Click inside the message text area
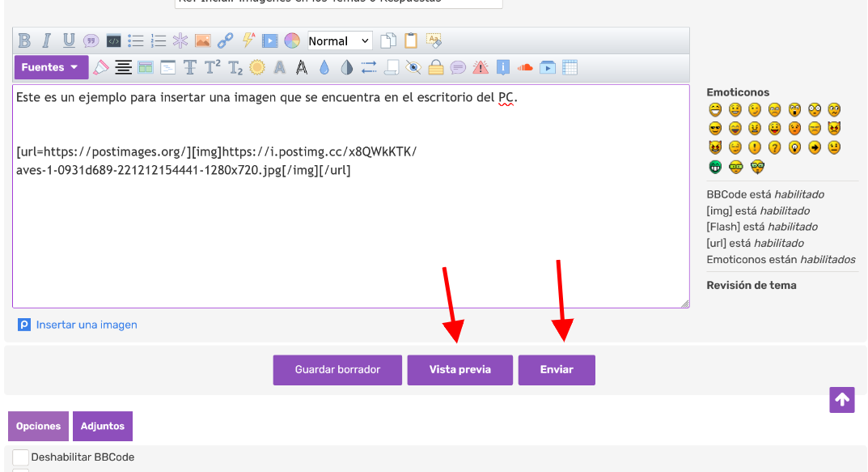 pos(351,196)
